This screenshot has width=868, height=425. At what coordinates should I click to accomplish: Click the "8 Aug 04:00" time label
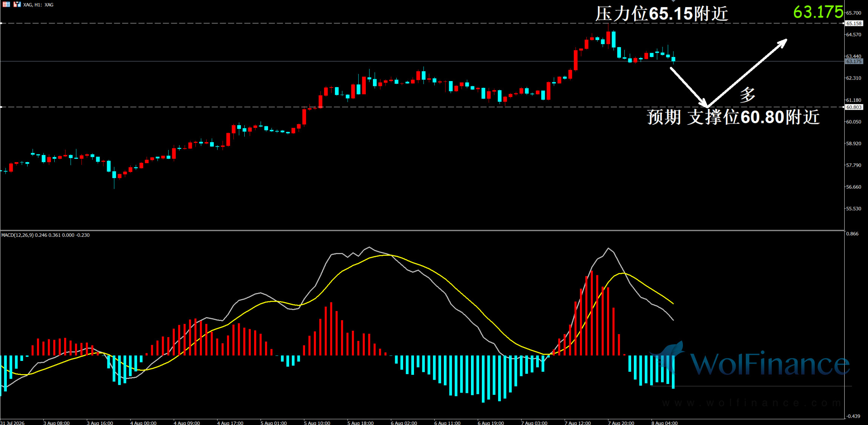664,423
